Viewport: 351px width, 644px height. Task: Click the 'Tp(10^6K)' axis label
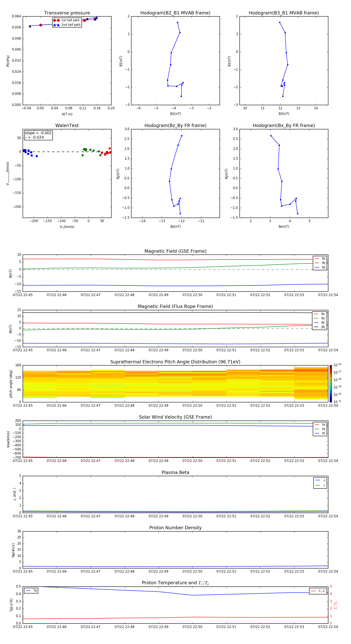point(12,605)
